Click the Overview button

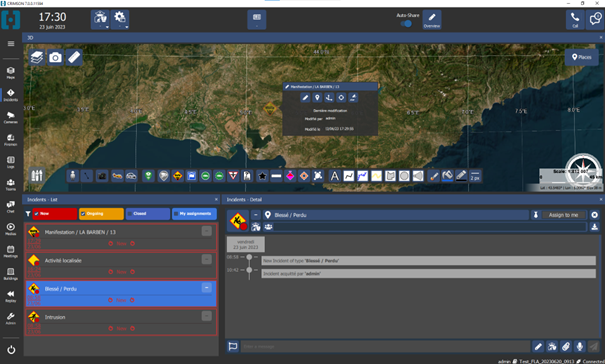coord(432,20)
